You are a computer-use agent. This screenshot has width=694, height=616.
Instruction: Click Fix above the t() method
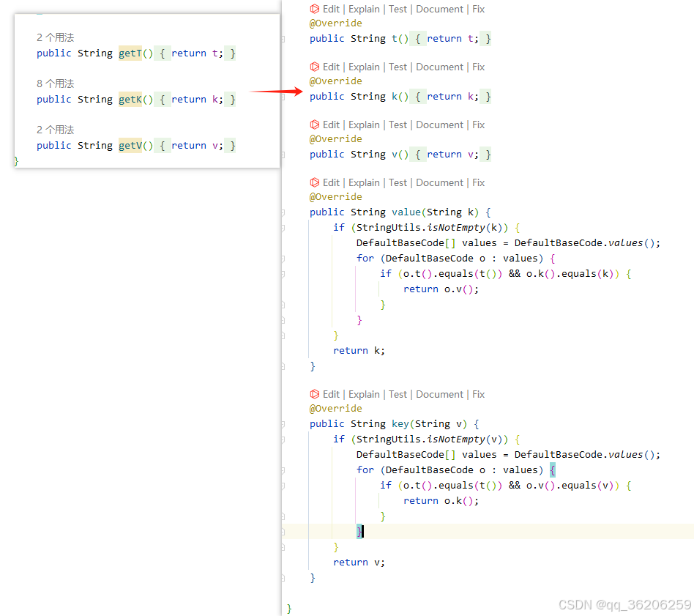[x=479, y=9]
